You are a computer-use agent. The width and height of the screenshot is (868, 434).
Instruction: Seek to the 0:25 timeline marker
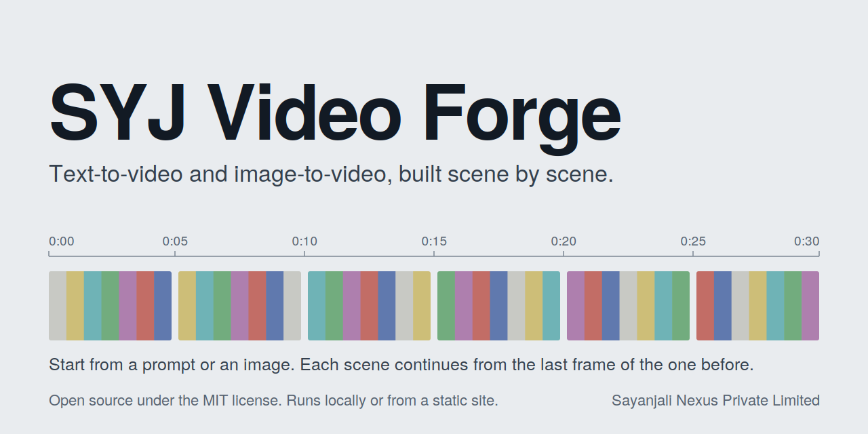click(x=693, y=241)
